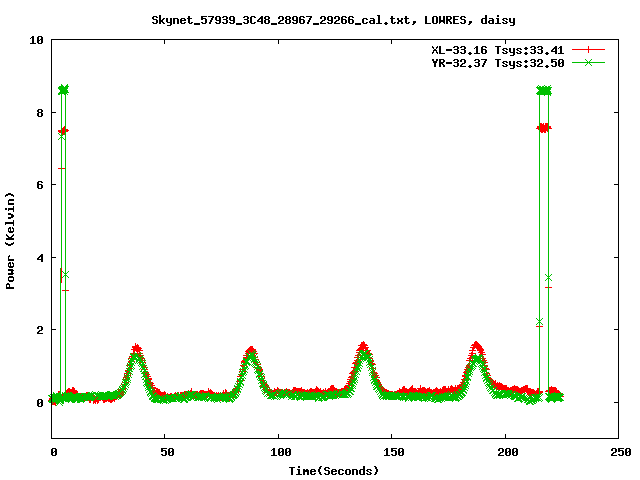640x480 pixels.
Task: Click the legend entry YR-32.37 Tsys:32.50
Action: [498, 63]
